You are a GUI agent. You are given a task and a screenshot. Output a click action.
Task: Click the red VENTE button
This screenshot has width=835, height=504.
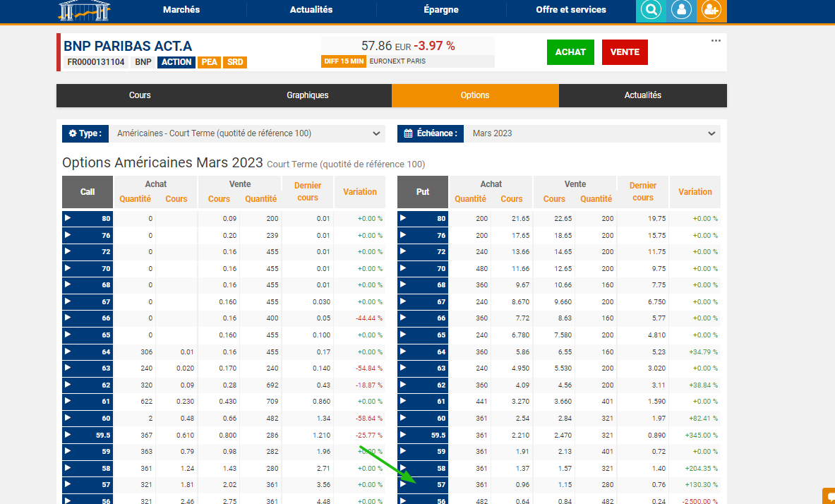pos(625,52)
